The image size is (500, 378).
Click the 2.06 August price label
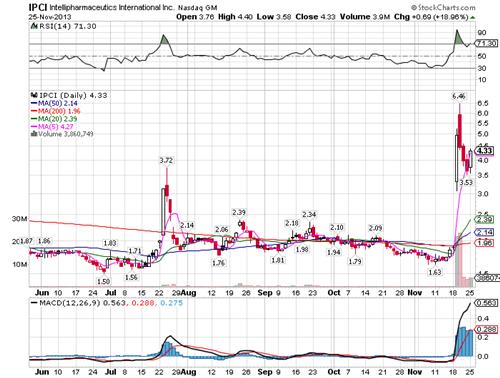click(222, 229)
